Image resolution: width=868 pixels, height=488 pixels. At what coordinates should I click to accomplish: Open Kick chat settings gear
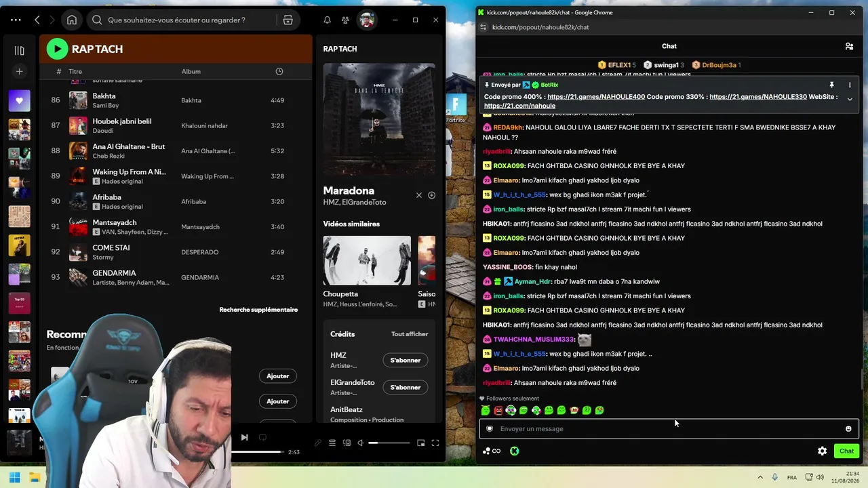coord(822,451)
